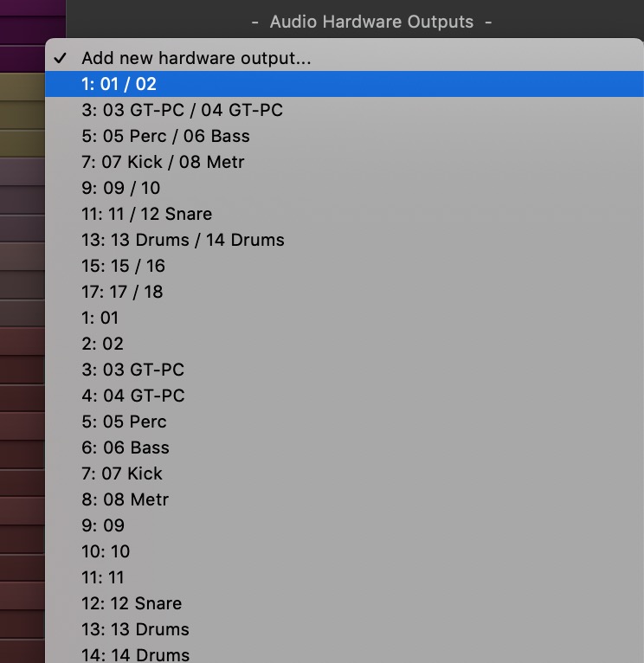Choose mono output 13: 13 Drums
The width and height of the screenshot is (644, 663).
tap(135, 629)
